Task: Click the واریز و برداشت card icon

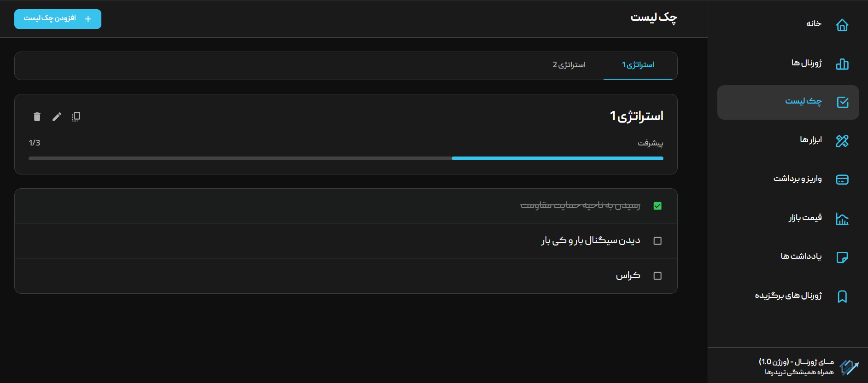Action: tap(842, 180)
